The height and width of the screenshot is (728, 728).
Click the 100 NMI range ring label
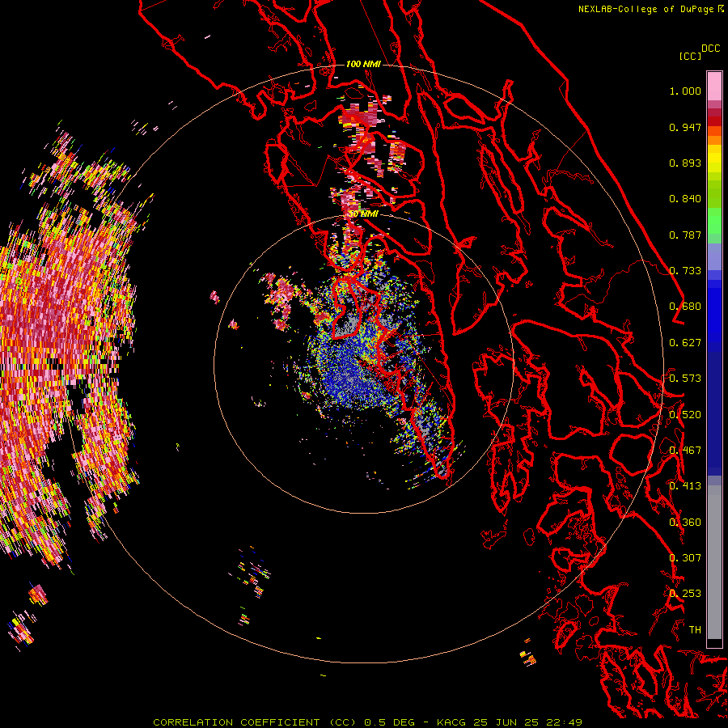363,64
